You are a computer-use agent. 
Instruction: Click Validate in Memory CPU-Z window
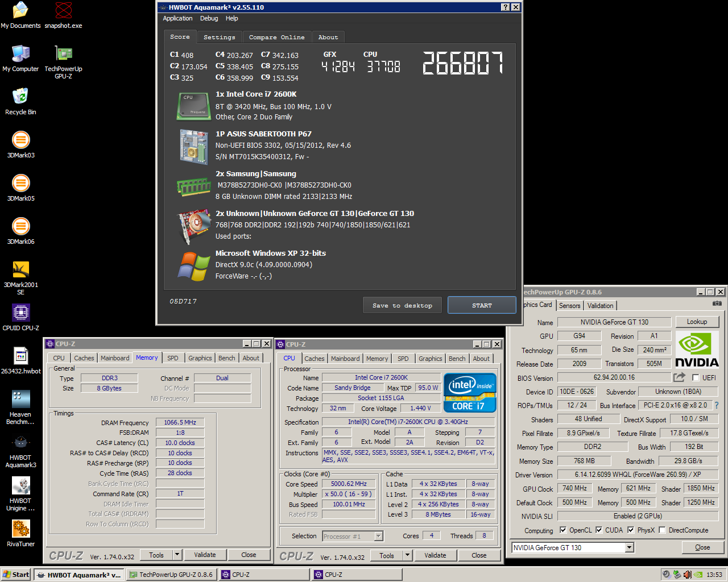(x=205, y=555)
